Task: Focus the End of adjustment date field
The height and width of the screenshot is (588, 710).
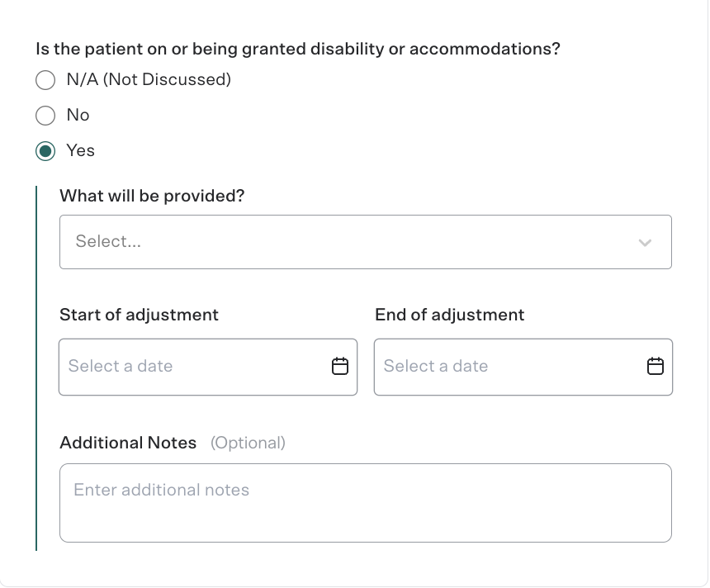Action: pyautogui.click(x=523, y=367)
